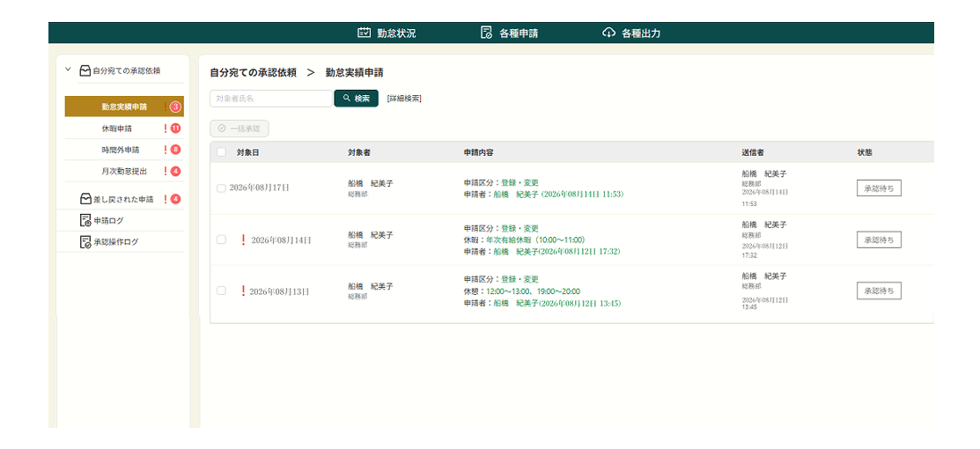Click the red badge 3 on 勤怠実績申請
Image resolution: width=980 pixels, height=449 pixels.
[175, 107]
